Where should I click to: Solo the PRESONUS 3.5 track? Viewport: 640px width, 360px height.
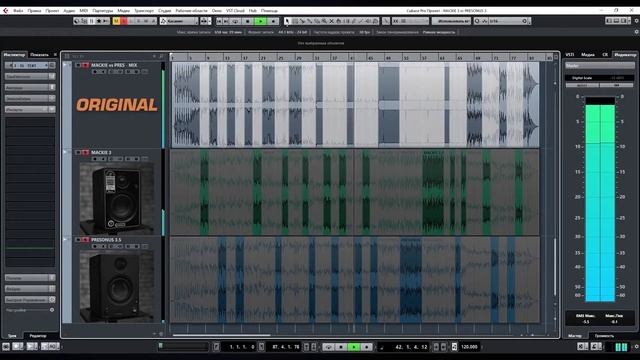(x=85, y=240)
